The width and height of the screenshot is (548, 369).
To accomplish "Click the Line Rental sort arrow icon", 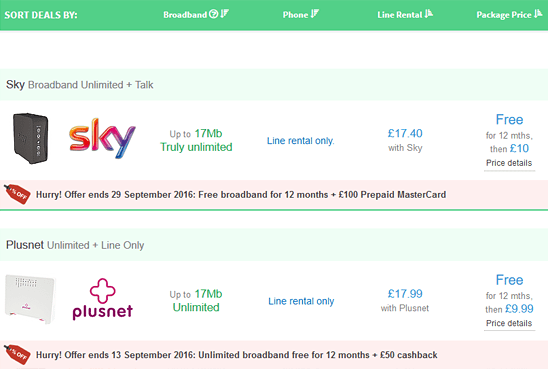I will coord(429,14).
